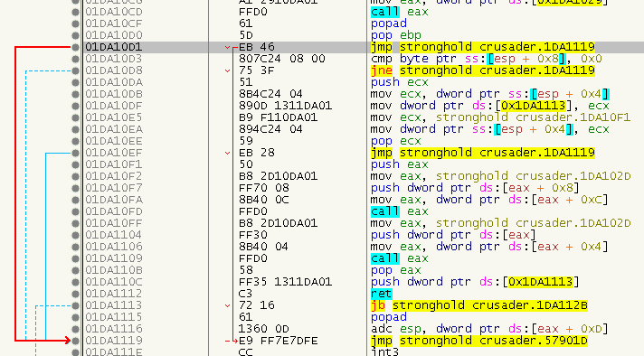Click the breakpoint dot at address 01DA10FD

click(x=75, y=211)
